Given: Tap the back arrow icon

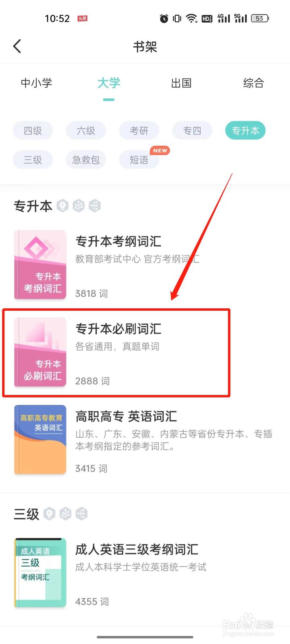Looking at the screenshot, I should point(17,46).
